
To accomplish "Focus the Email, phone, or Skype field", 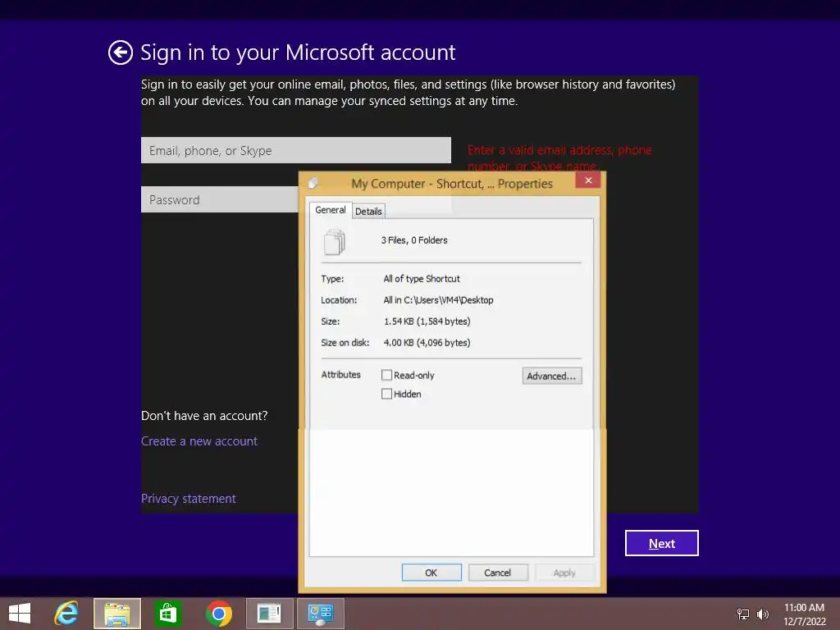I will coord(295,150).
